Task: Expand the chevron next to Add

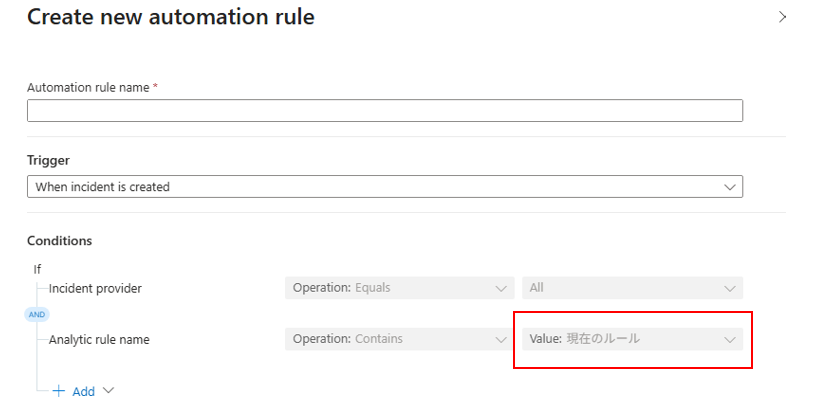Action: point(108,391)
